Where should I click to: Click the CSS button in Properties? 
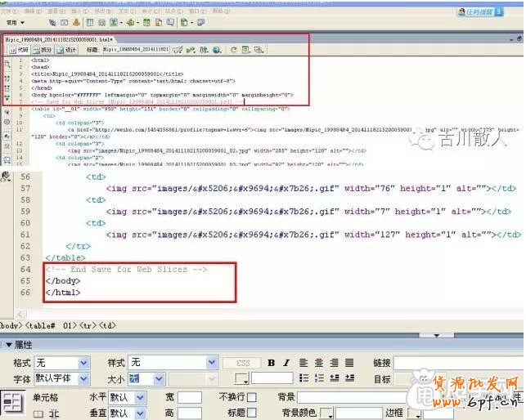(x=243, y=364)
